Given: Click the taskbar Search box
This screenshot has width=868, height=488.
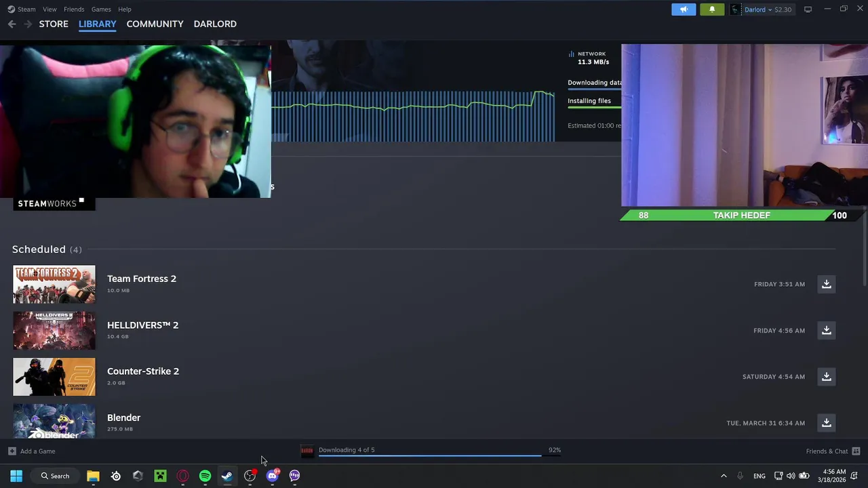Looking at the screenshot, I should [55, 476].
